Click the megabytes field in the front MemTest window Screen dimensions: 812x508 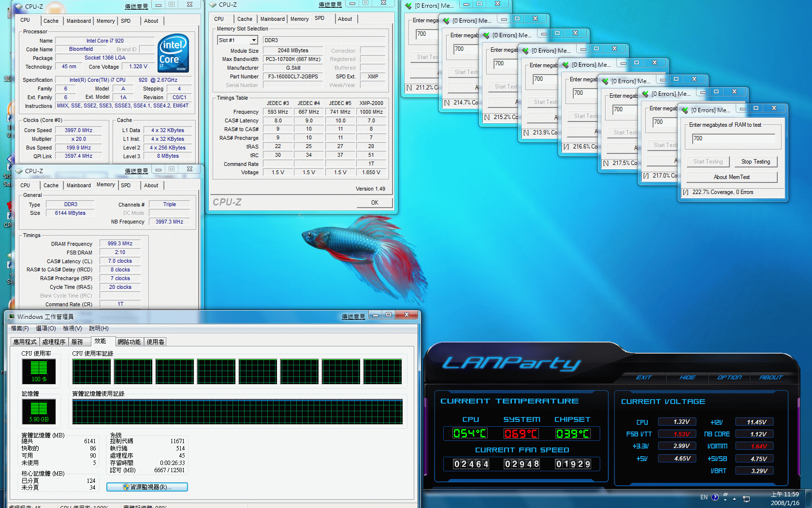coord(733,139)
